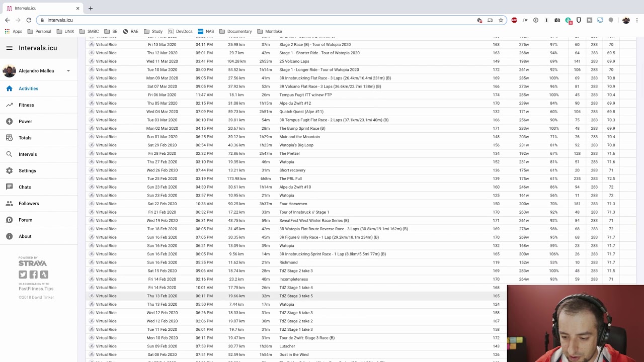Open the Apps bookmarks shortcut
The height and width of the screenshot is (362, 644).
tap(14, 31)
